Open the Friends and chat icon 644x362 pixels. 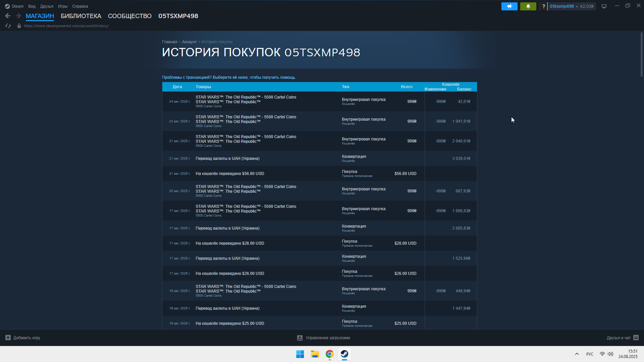(636, 338)
